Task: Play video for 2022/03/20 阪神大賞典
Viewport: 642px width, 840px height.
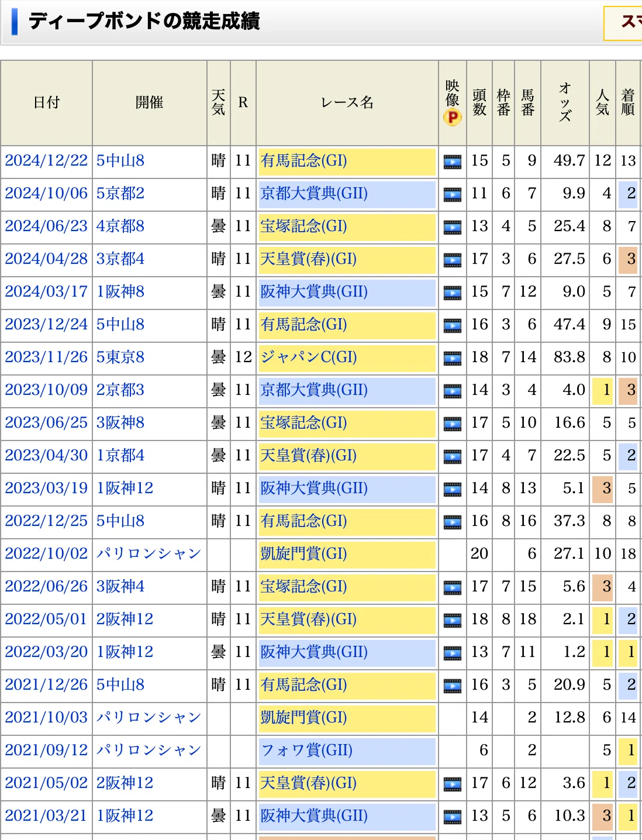Action: 452,653
